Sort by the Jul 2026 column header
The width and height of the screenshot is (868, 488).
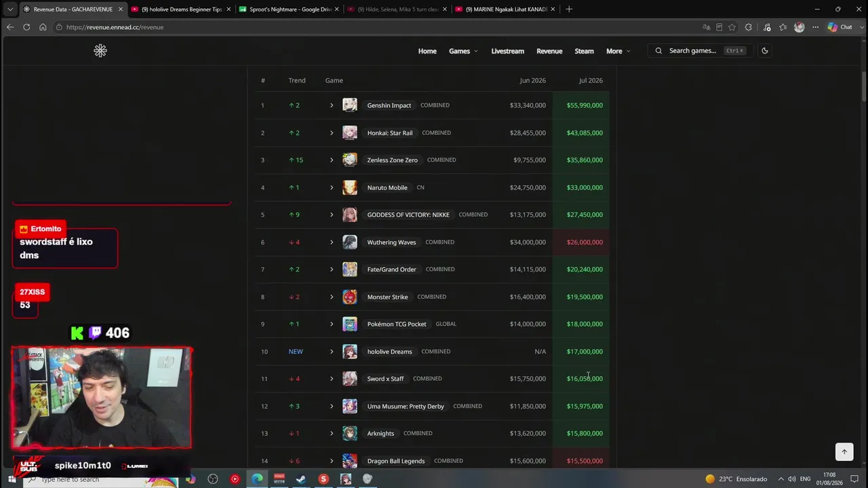(591, 81)
